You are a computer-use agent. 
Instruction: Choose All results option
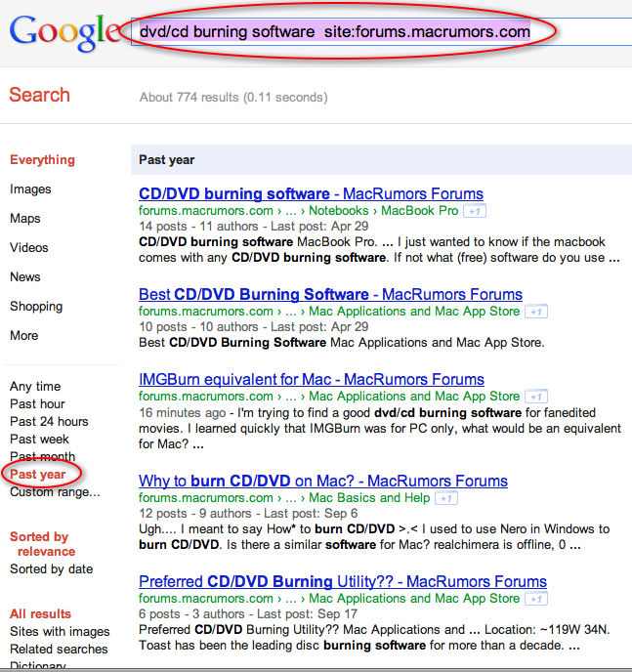[40, 614]
